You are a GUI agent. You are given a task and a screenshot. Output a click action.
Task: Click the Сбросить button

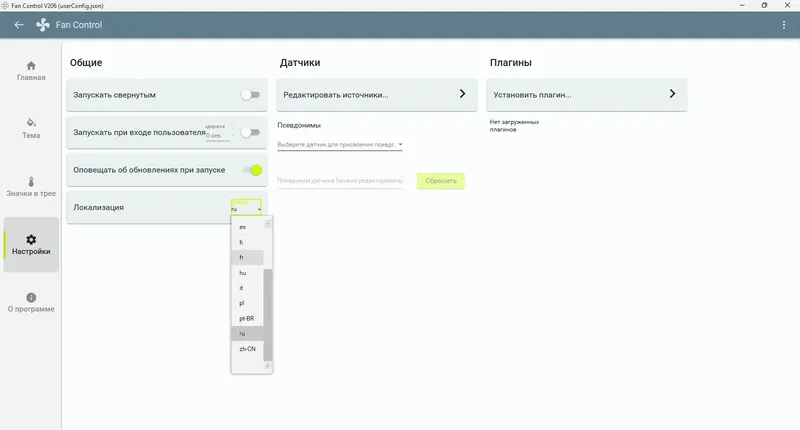point(441,181)
